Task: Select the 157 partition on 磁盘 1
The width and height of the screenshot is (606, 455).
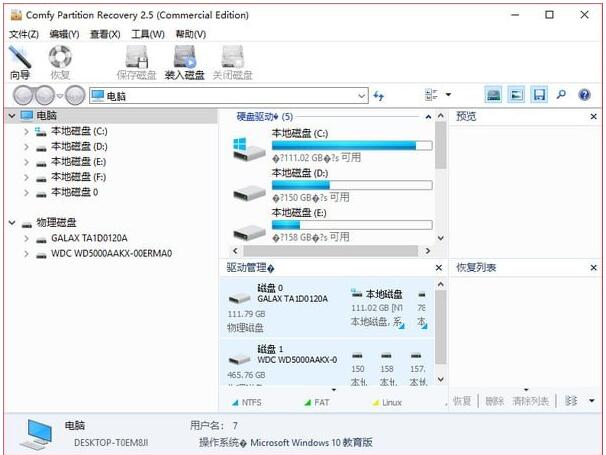Action: coord(418,369)
